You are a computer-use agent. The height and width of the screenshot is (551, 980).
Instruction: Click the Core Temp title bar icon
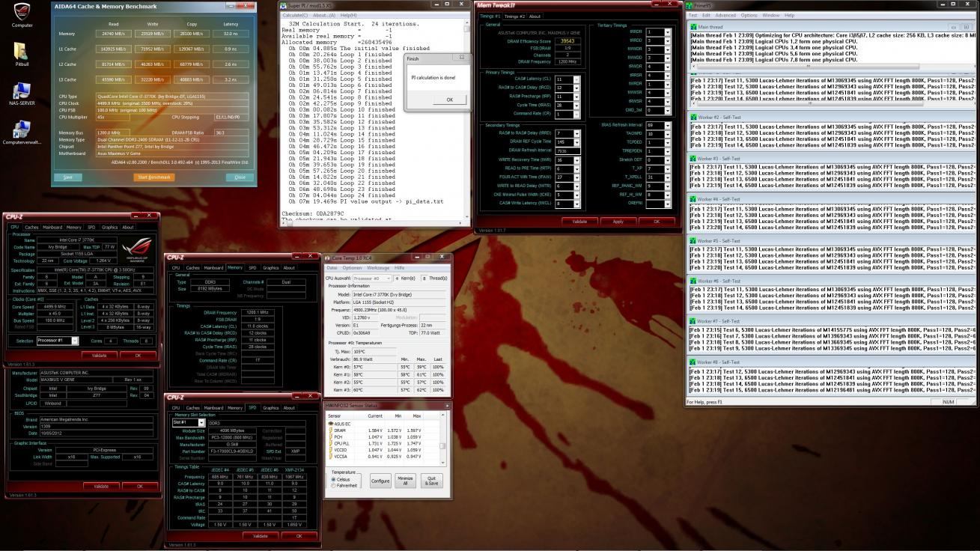pyautogui.click(x=328, y=258)
